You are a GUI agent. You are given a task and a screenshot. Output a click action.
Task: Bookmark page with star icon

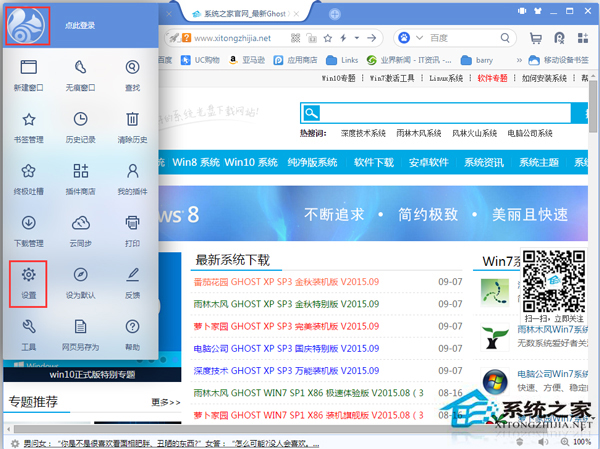tap(328, 38)
